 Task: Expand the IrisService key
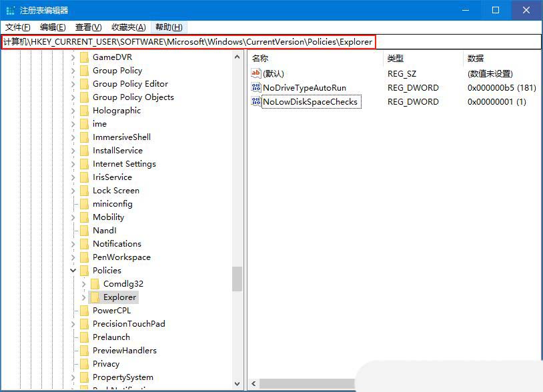pyautogui.click(x=73, y=177)
